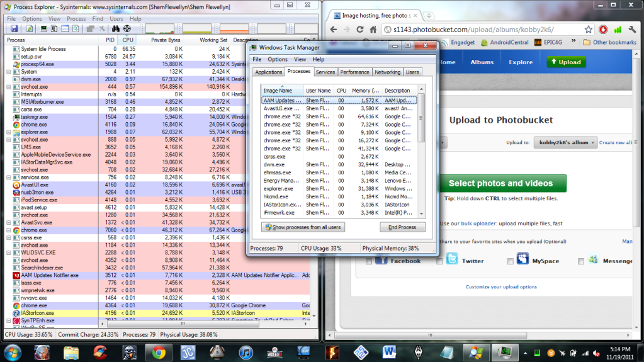Image resolution: width=644 pixels, height=362 pixels.
Task: Click Show processes from all users button
Action: pyautogui.click(x=303, y=227)
